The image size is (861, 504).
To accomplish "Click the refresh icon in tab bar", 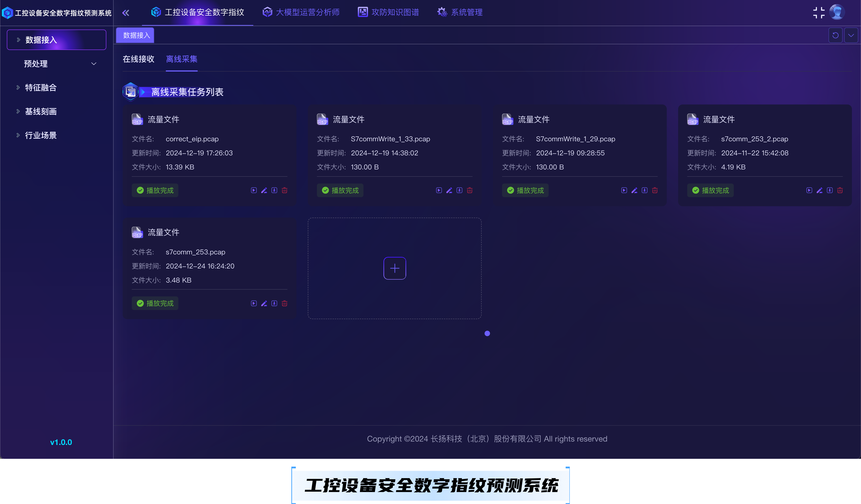I will coord(835,35).
